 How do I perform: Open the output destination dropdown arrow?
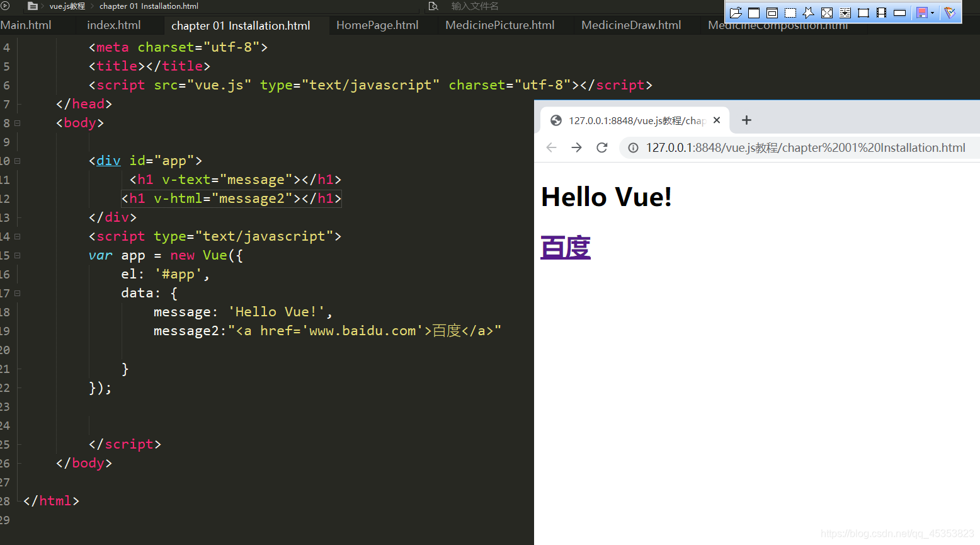click(x=932, y=13)
